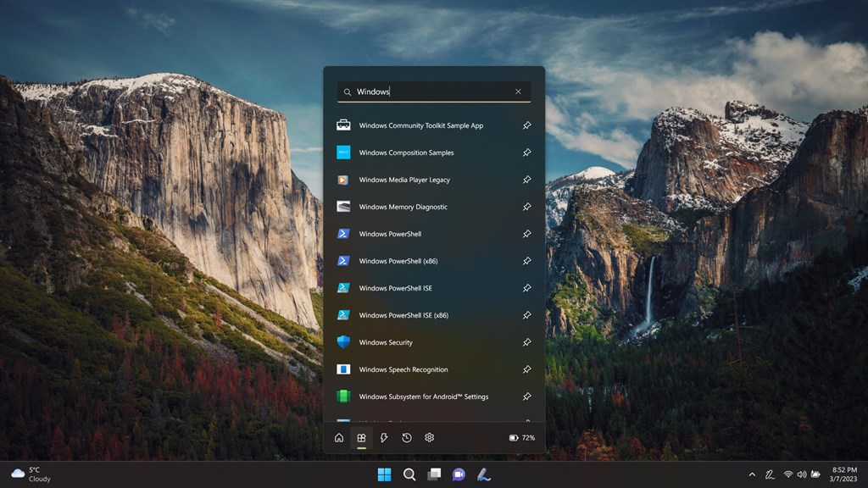Open the pen menu in system tray

770,474
